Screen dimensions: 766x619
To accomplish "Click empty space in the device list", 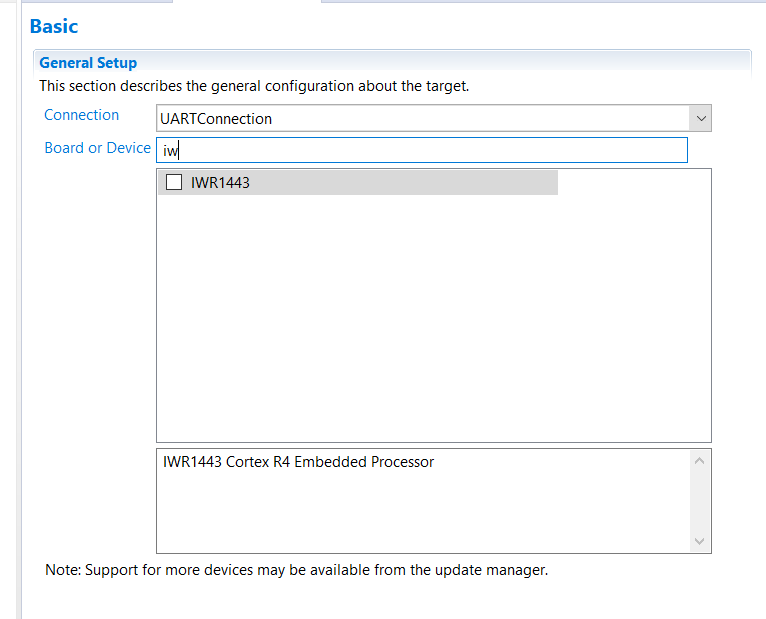I will click(x=432, y=320).
